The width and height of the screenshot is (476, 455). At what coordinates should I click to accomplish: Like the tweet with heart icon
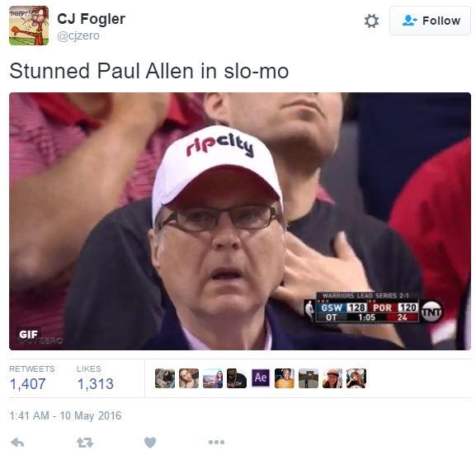pos(150,443)
